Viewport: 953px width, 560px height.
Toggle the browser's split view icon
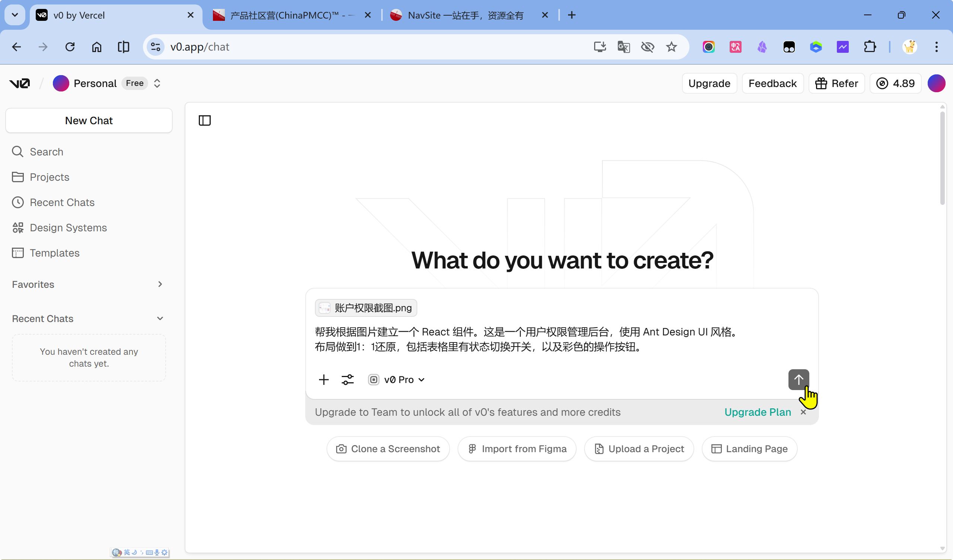click(x=123, y=47)
